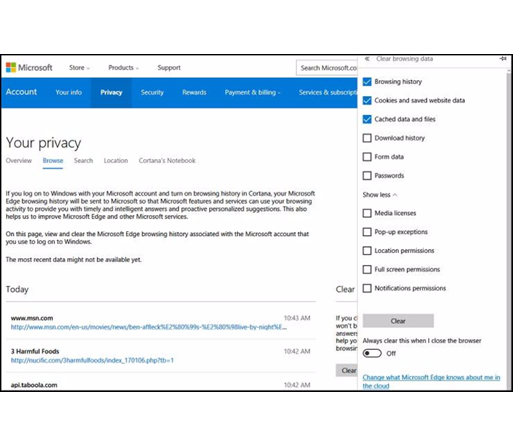
Task: Check the Form data checkbox
Action: [367, 157]
